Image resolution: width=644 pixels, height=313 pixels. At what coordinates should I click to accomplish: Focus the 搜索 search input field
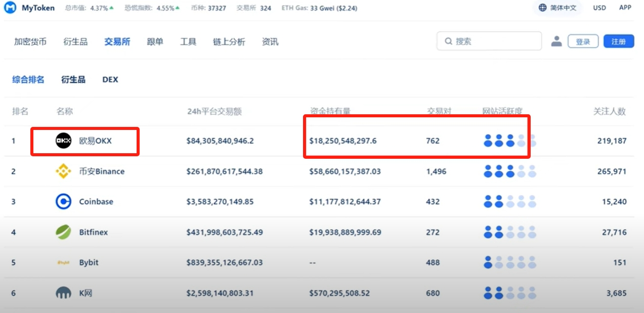pyautogui.click(x=489, y=41)
